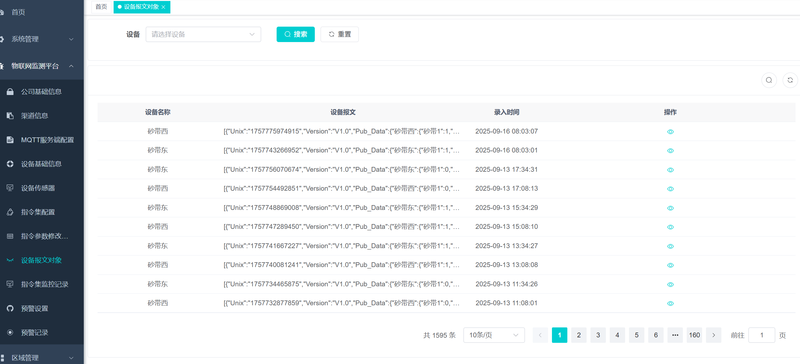View the 2025-09-13 11:08:01 row details
Image resolution: width=800 pixels, height=364 pixels.
pyautogui.click(x=670, y=303)
